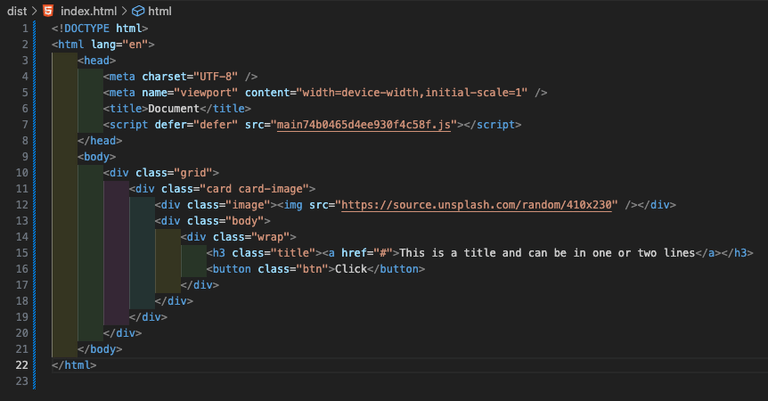This screenshot has width=768, height=401.
Task: Click the "viewport" name value
Action: tap(206, 93)
